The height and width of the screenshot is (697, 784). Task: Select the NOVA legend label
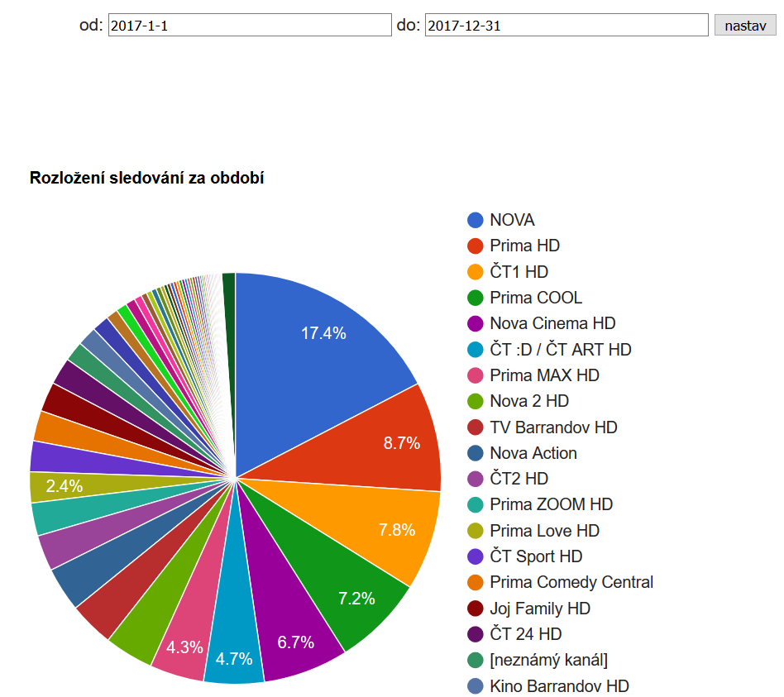[512, 220]
